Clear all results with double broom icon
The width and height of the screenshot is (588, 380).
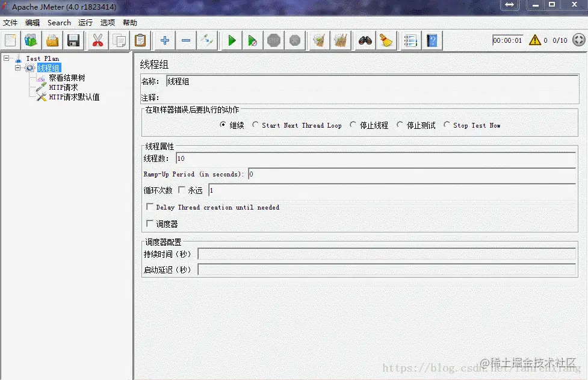point(341,40)
